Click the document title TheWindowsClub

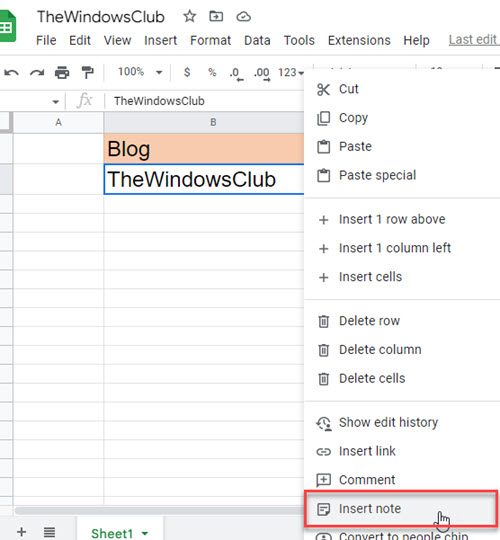point(101,17)
